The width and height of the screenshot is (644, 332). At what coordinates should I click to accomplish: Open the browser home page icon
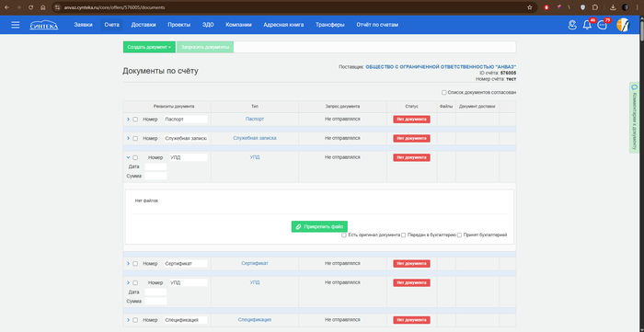[42, 7]
